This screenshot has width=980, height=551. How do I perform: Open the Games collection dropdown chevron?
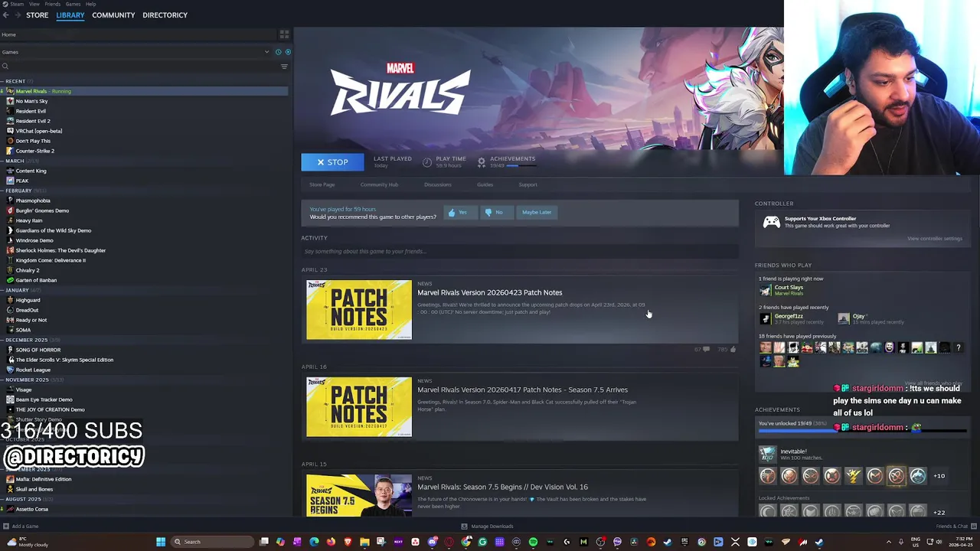coord(267,52)
